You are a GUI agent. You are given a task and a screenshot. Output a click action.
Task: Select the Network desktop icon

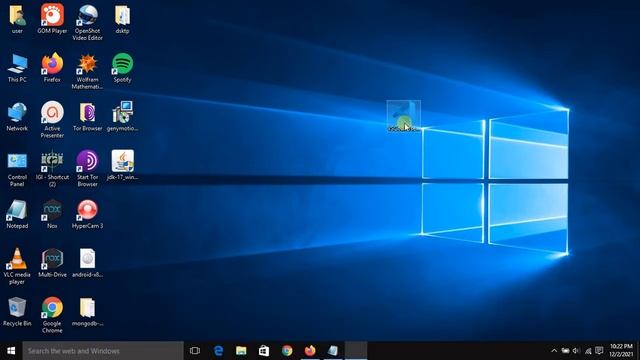point(17,117)
